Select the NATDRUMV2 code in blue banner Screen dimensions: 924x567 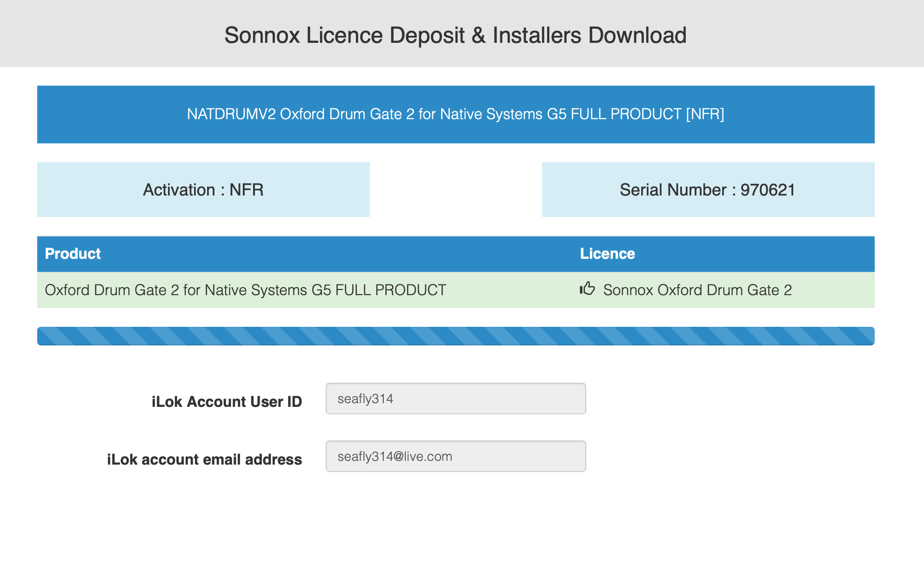click(231, 114)
